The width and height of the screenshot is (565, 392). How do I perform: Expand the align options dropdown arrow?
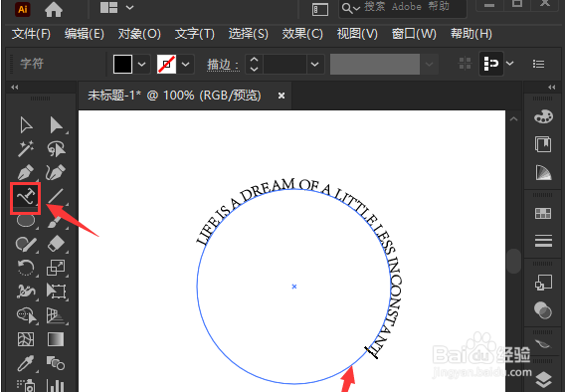[510, 64]
